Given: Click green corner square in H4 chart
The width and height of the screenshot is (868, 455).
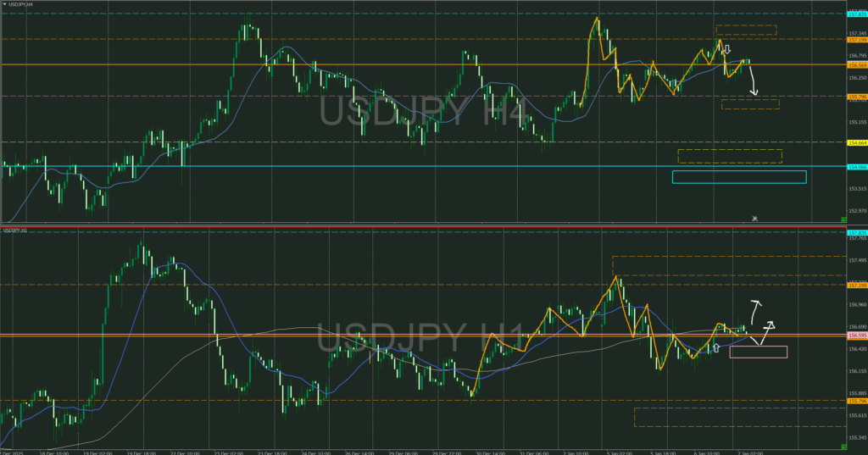Looking at the screenshot, I should point(843,219).
